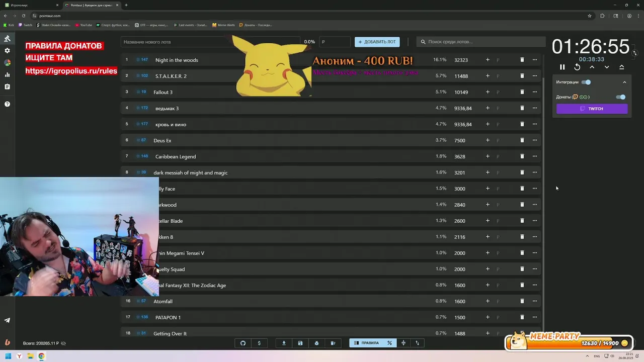The height and width of the screenshot is (362, 644).
Task: Open the Meme Alerts bookmark
Action: (x=223, y=25)
